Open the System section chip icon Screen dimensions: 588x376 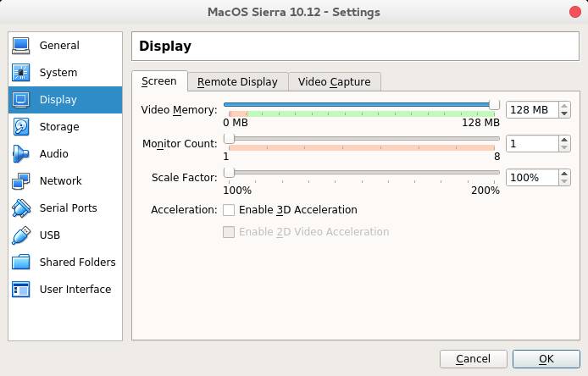pos(22,73)
